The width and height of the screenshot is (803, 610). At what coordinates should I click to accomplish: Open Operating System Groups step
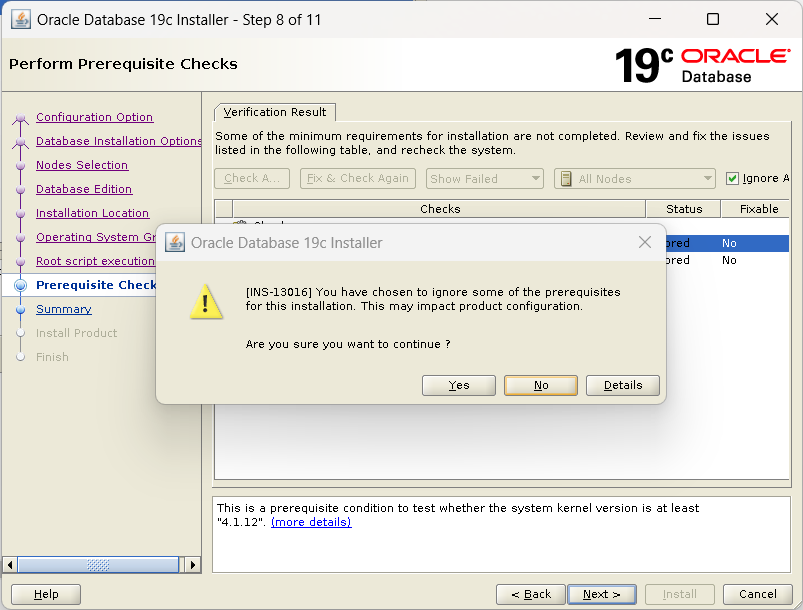(x=96, y=237)
